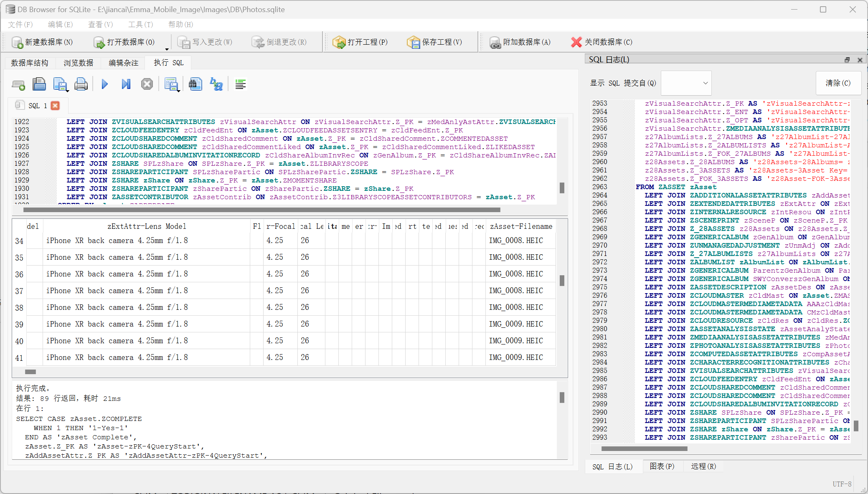Open the 帮助(H) menu
The image size is (868, 494).
[x=180, y=25]
